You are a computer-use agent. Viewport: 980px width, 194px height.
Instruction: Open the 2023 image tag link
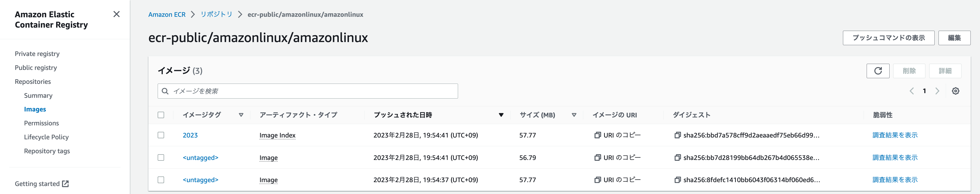(x=190, y=135)
